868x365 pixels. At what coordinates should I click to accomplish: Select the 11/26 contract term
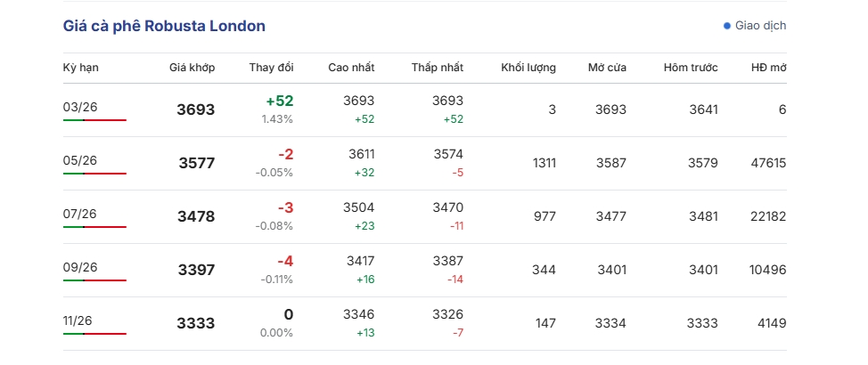point(80,320)
